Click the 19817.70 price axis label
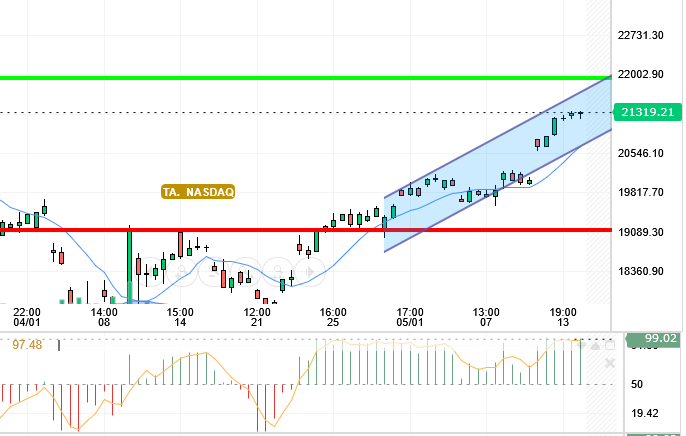 640,192
